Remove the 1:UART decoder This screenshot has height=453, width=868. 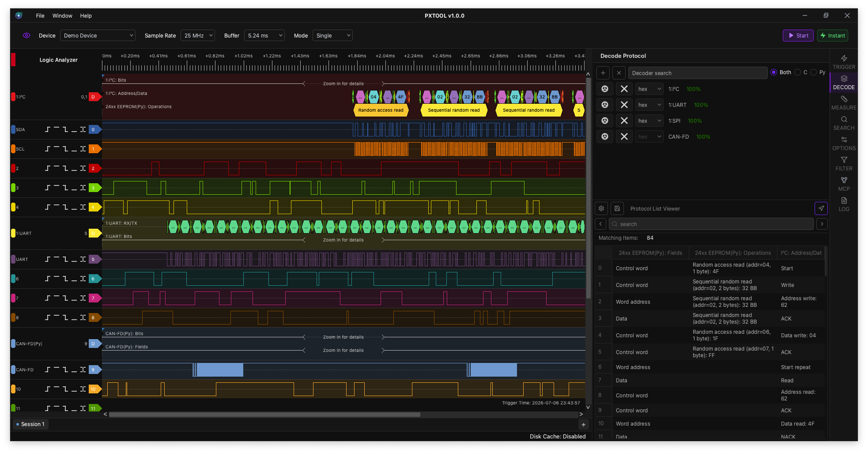624,105
